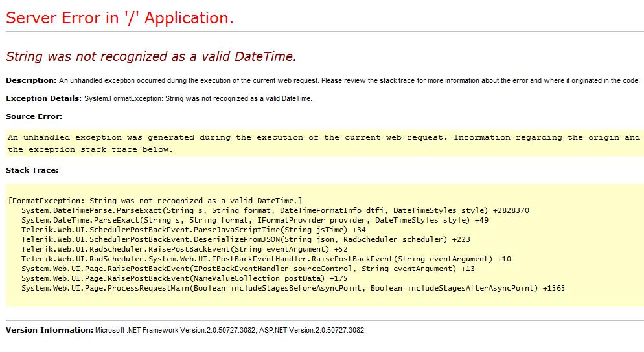The height and width of the screenshot is (352, 644).
Task: Click the Page.RaisePostBackEvent sourceControl +13 line
Action: point(247,269)
